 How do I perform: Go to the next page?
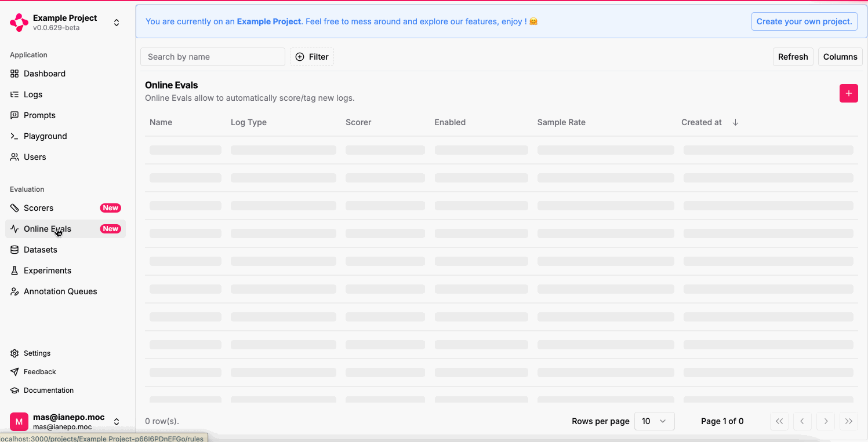click(x=826, y=421)
